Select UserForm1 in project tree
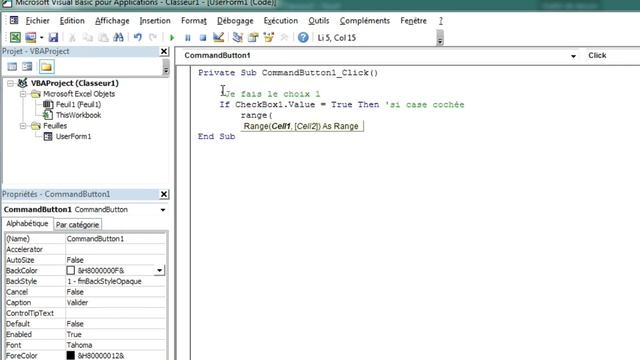The width and height of the screenshot is (640, 360). point(73,136)
